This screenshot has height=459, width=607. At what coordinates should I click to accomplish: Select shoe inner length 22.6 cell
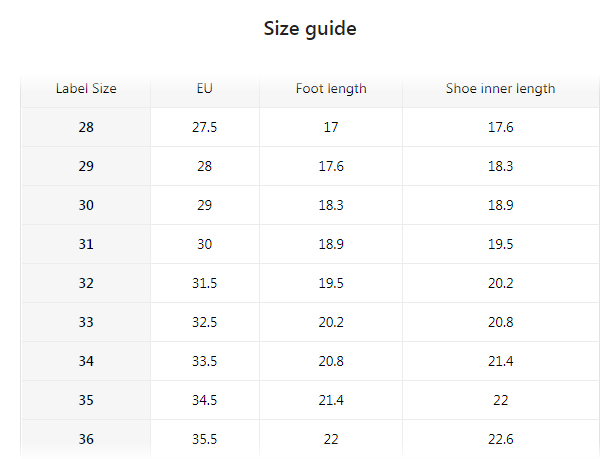coord(500,438)
